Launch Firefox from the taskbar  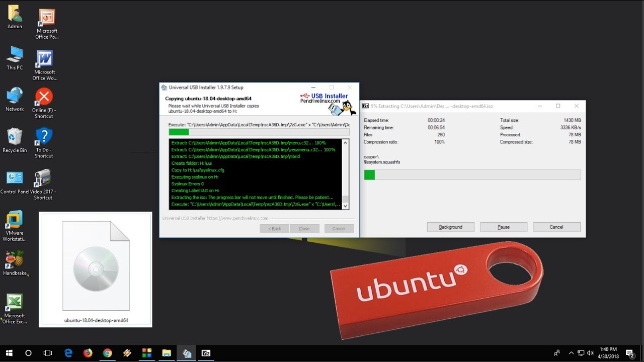[88, 353]
